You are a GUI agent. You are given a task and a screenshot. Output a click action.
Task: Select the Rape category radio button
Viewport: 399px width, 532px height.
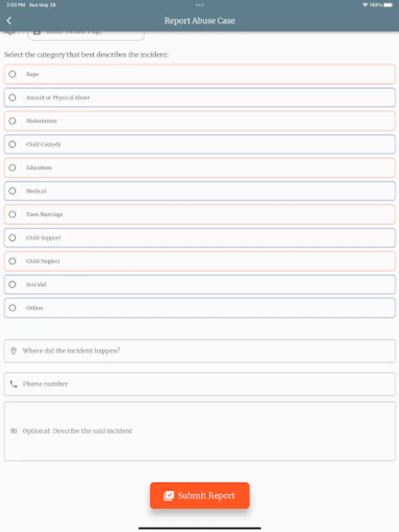12,74
